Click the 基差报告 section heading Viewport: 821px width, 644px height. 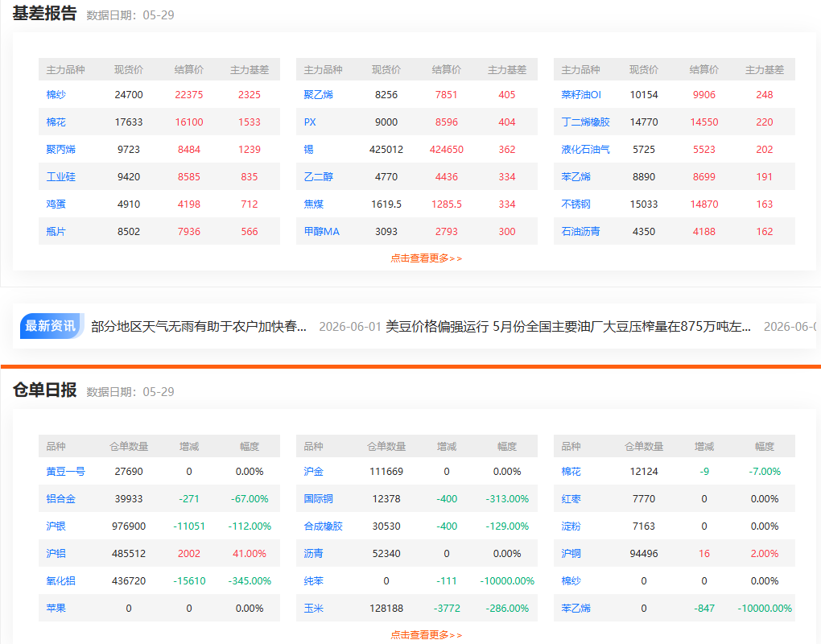(x=44, y=14)
